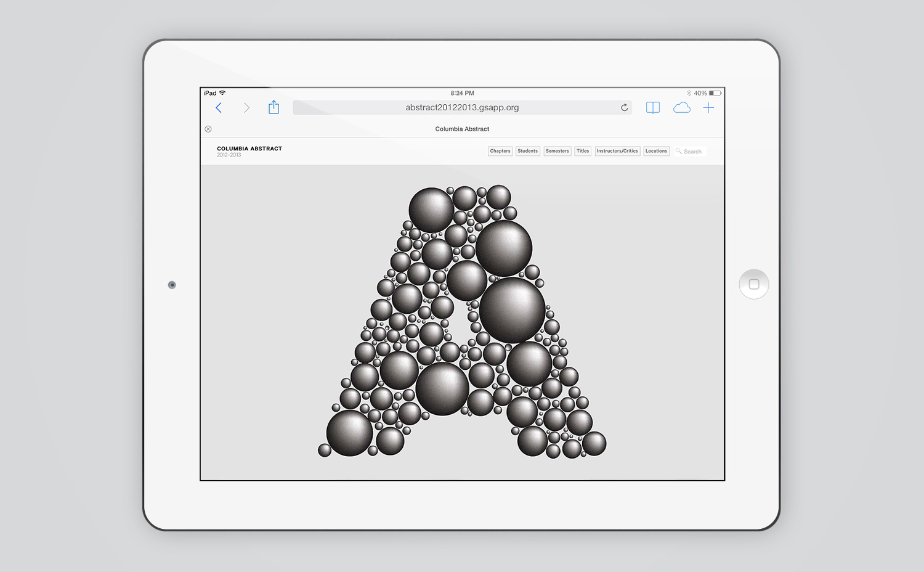Tap the Safari forward arrow

point(246,108)
